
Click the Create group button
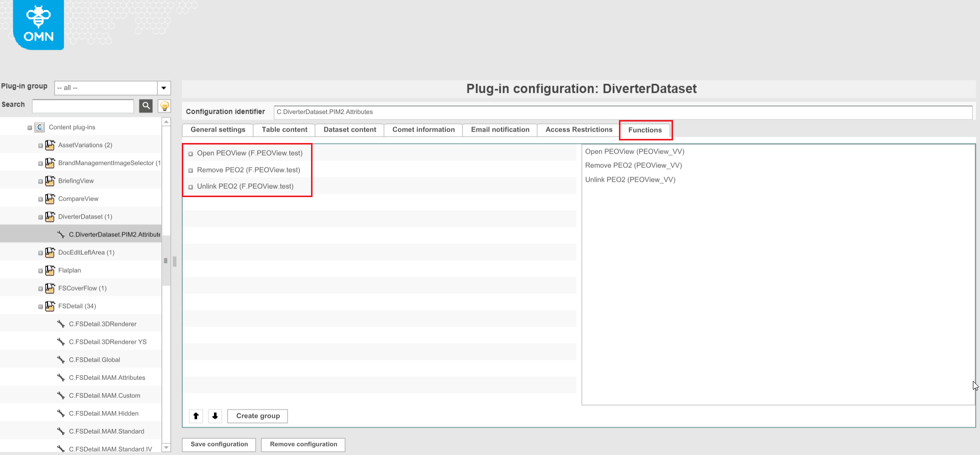[258, 416]
